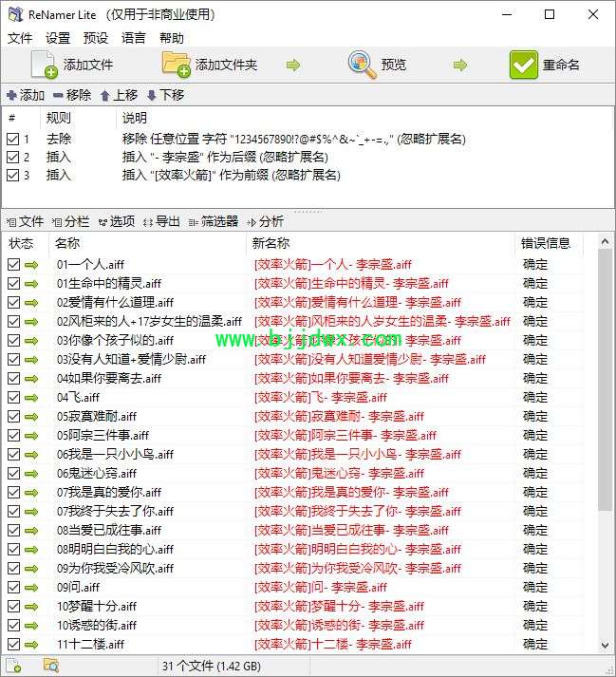Click the 添加文件夹 (add folder) icon

pos(177,65)
